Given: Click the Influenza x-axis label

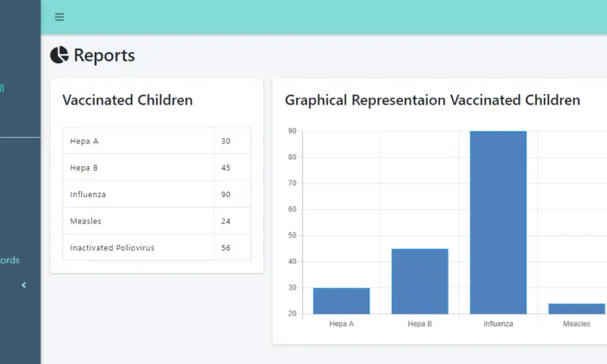Looking at the screenshot, I should point(498,324).
